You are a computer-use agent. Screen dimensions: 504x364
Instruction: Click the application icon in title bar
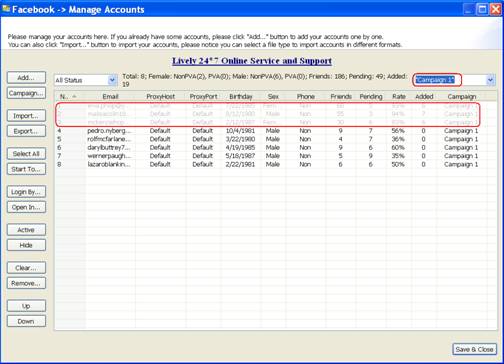pos(6,8)
